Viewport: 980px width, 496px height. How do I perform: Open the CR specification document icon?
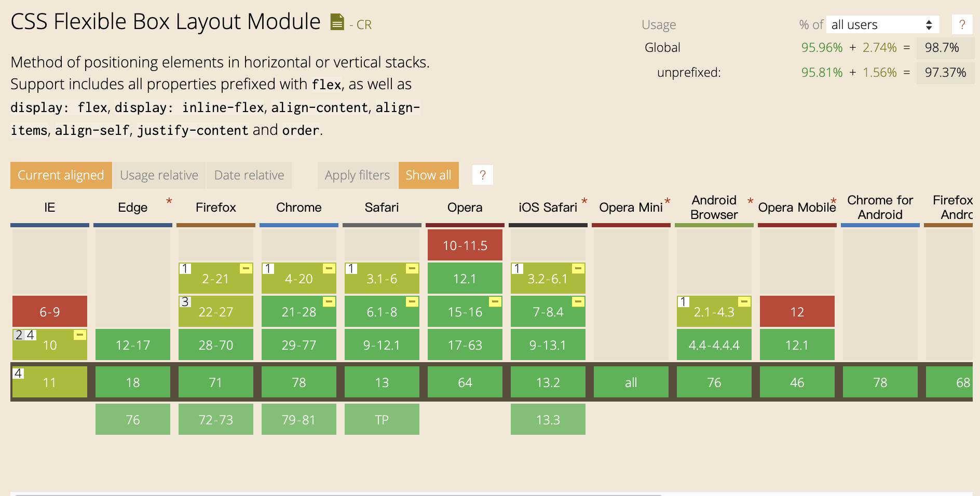[337, 22]
